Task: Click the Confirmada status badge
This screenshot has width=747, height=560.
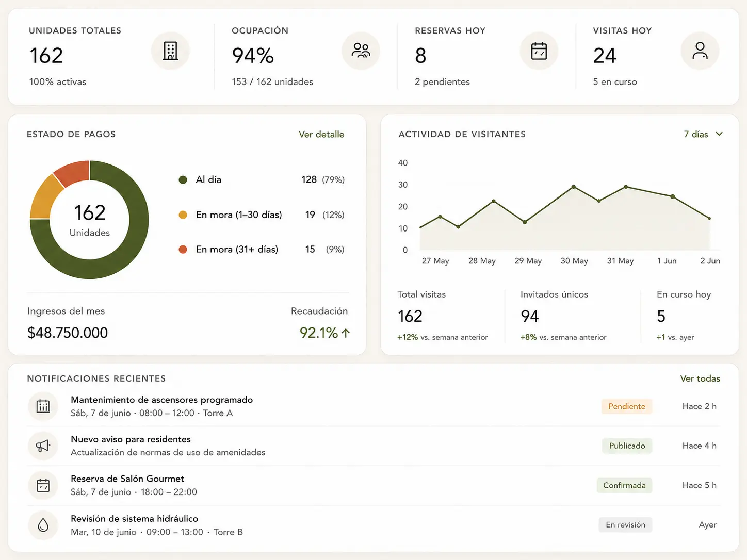Action: point(625,485)
